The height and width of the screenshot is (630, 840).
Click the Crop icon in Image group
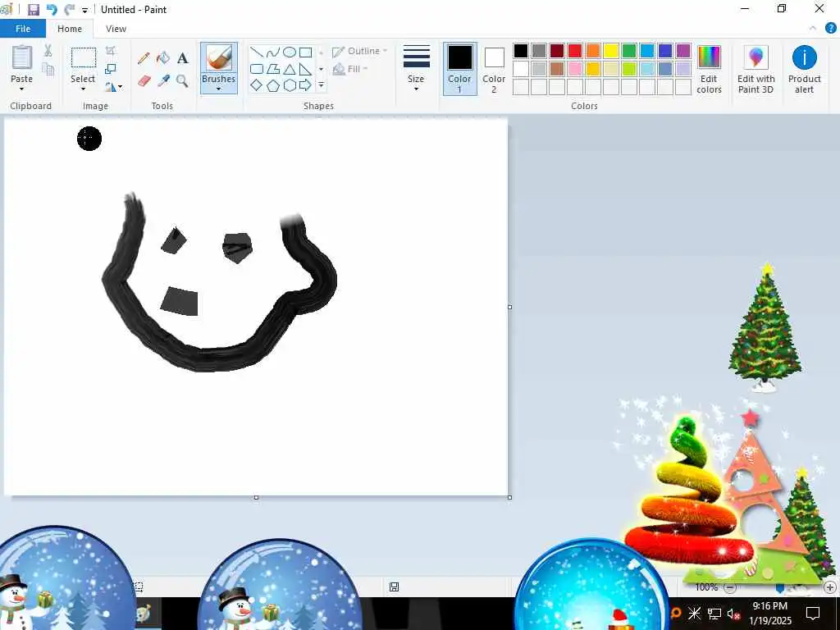coord(111,51)
